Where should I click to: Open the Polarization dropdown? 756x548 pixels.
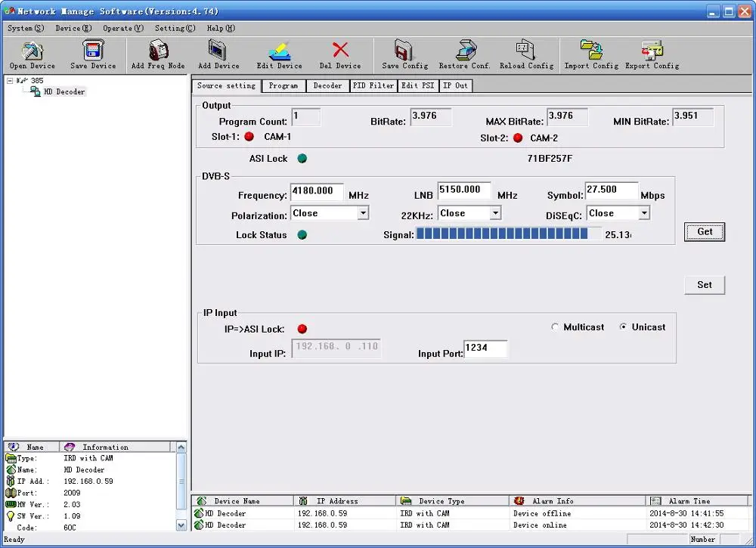(x=363, y=214)
